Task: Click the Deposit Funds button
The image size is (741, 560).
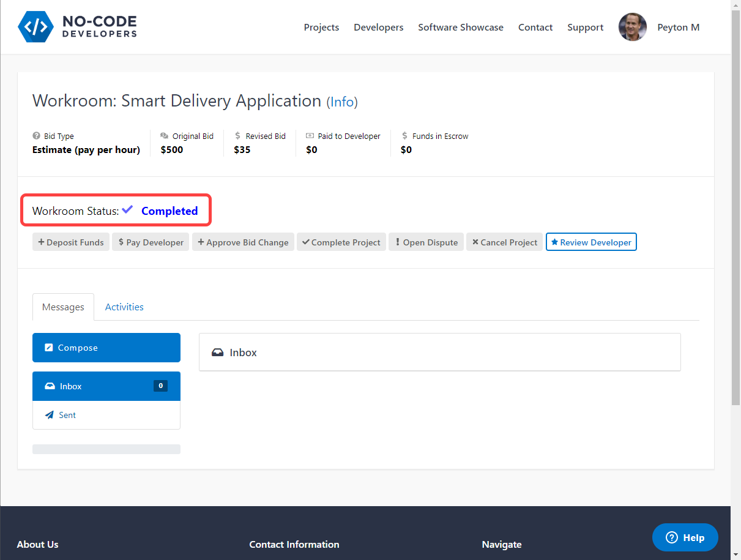Action: tap(71, 242)
